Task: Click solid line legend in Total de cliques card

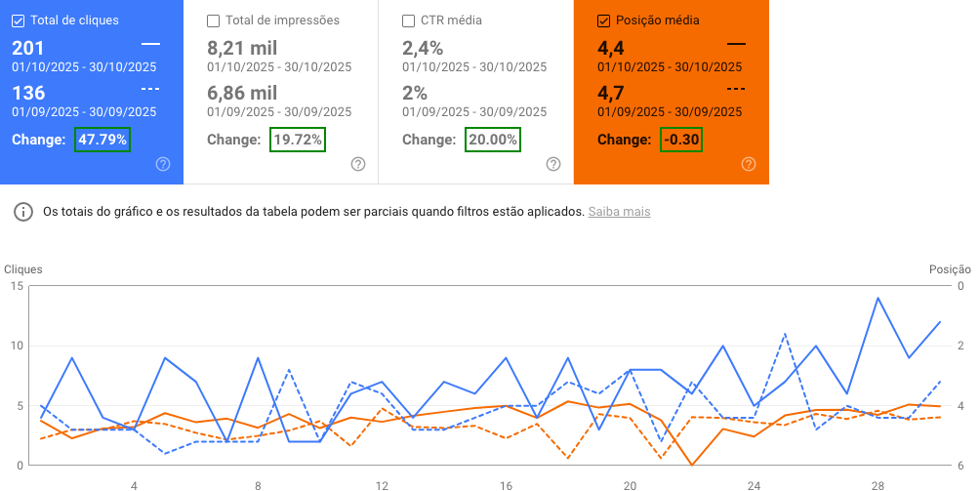Action: [x=149, y=44]
